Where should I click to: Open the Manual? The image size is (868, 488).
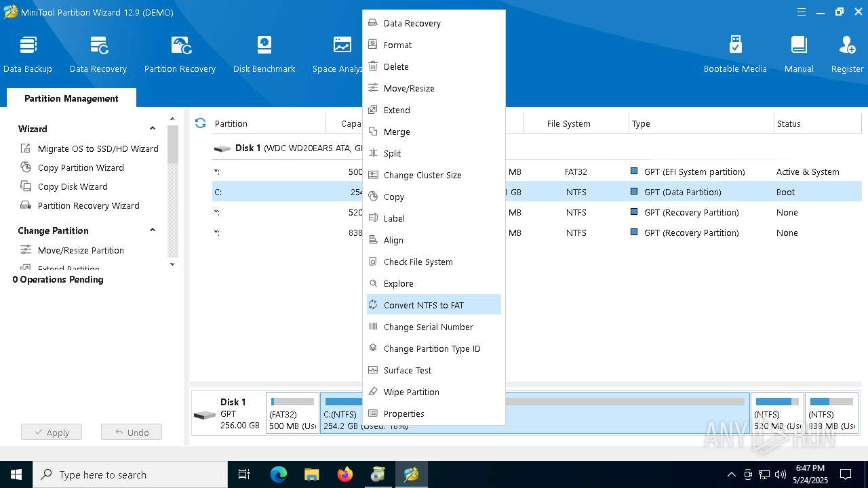[799, 54]
